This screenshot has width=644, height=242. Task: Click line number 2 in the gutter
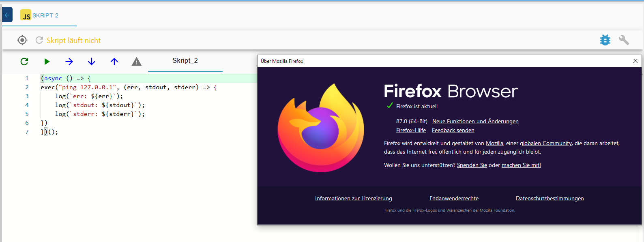coord(27,87)
